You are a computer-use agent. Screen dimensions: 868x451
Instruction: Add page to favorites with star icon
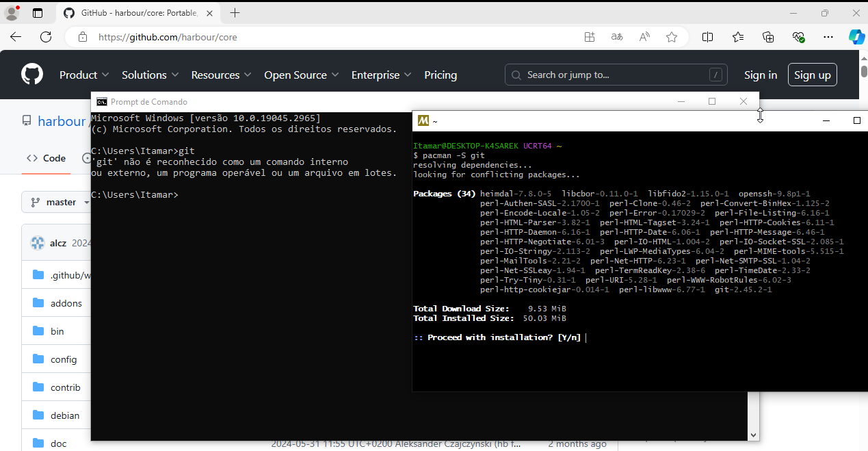coord(672,37)
